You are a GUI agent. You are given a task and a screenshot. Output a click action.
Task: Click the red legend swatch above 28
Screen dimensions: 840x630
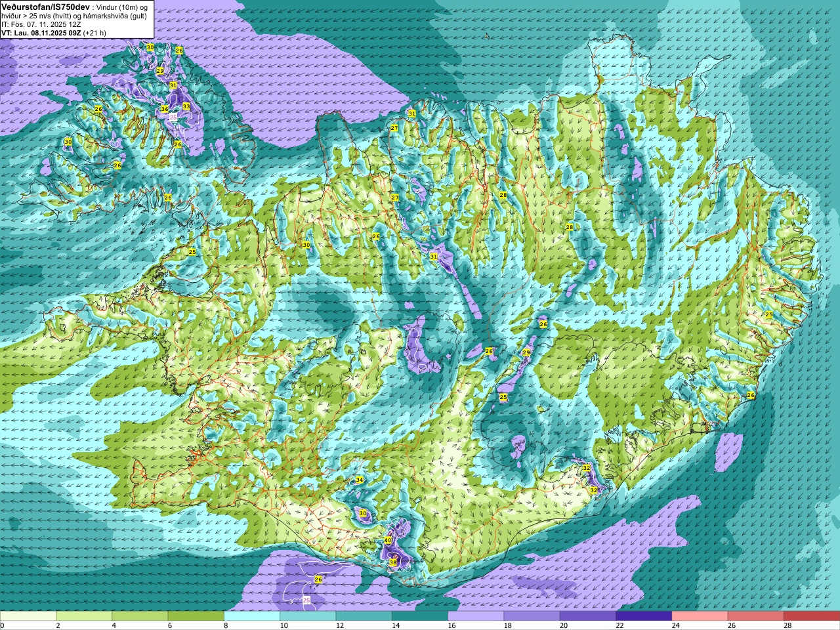click(x=812, y=616)
